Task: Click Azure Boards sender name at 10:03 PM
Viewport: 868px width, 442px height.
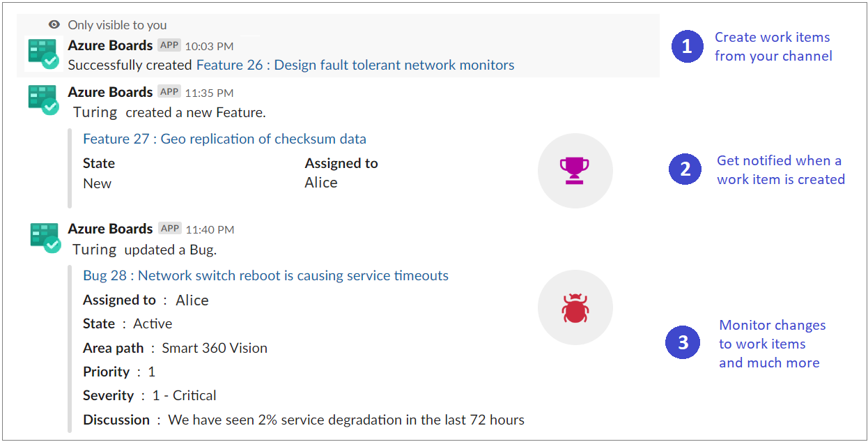Action: click(x=110, y=45)
